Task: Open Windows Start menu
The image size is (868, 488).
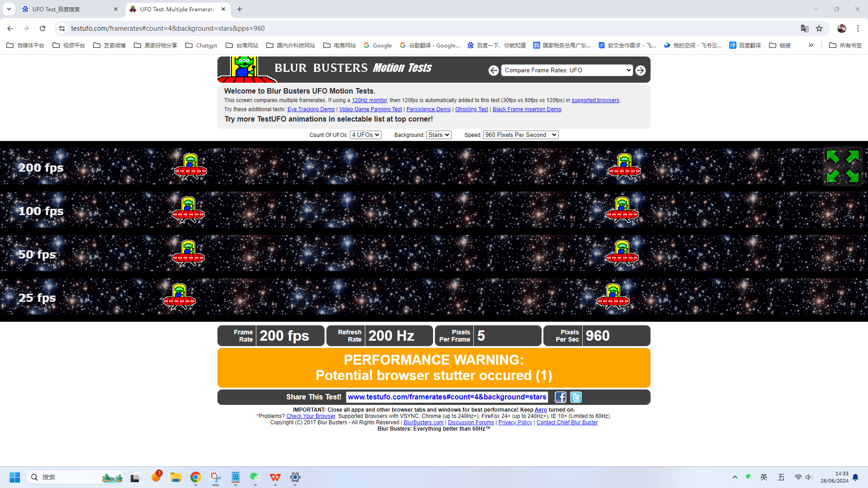Action: 14,477
